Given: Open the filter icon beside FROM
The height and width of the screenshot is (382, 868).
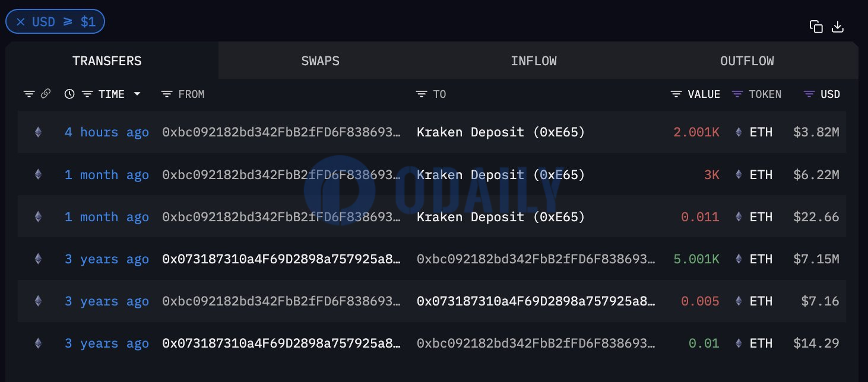Looking at the screenshot, I should click(x=167, y=94).
